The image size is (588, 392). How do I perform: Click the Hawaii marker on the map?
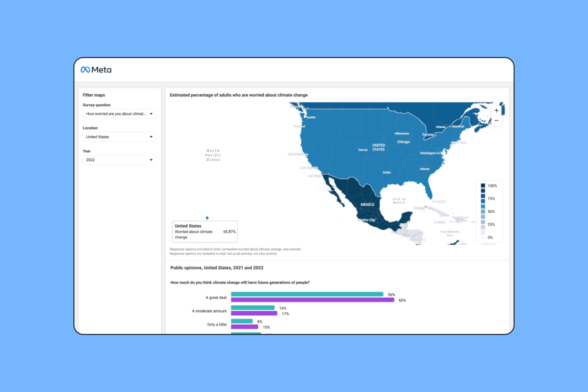(x=207, y=218)
